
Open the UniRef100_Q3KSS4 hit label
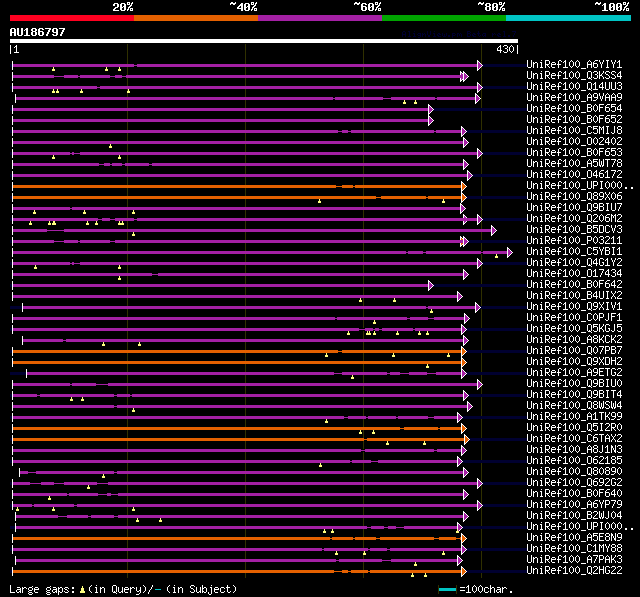point(574,75)
